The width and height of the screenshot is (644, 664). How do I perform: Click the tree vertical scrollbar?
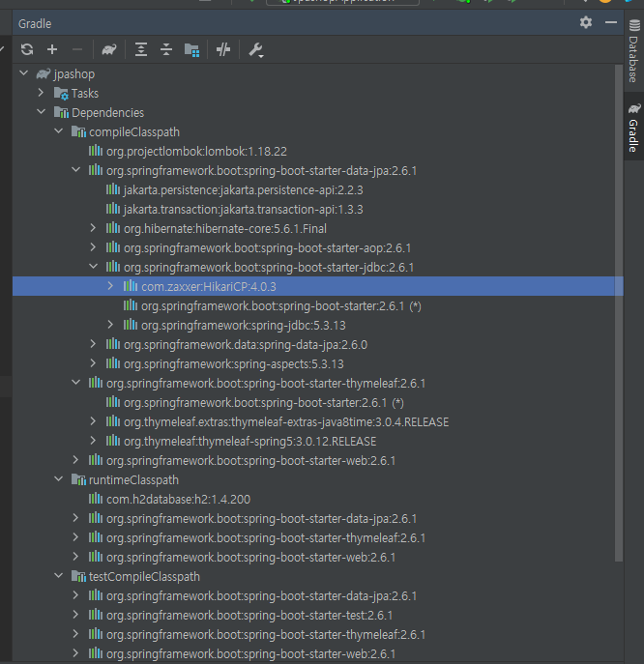619,313
